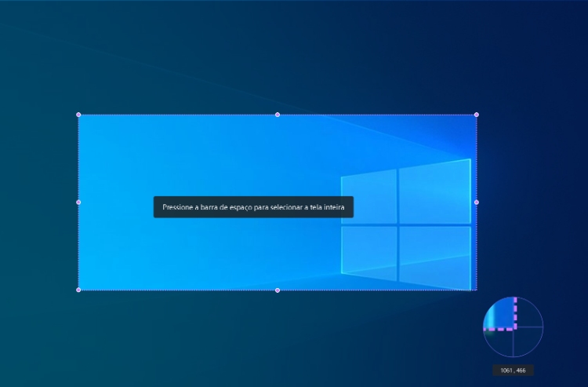Click the top-right corner selection handle
The height and width of the screenshot is (387, 588).
[x=476, y=115]
